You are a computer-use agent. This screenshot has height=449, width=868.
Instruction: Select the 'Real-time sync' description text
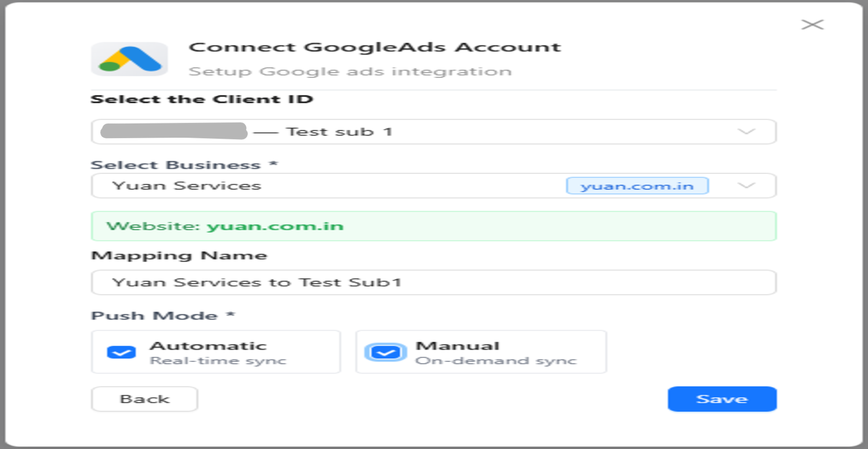pos(218,361)
